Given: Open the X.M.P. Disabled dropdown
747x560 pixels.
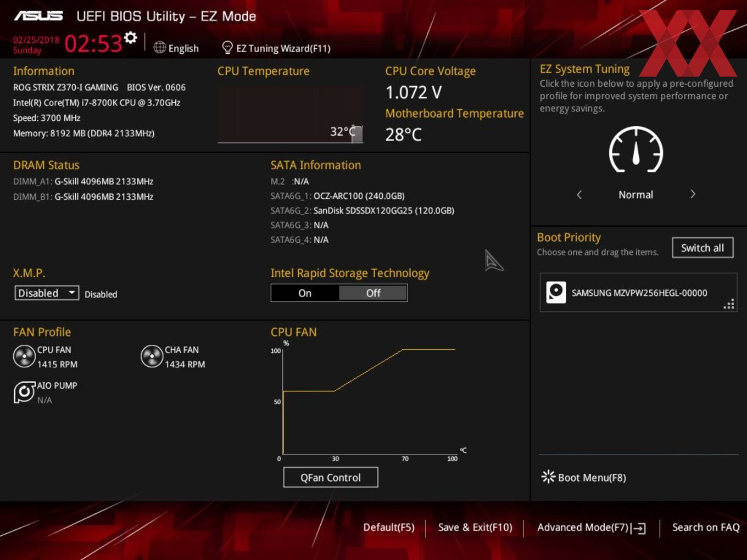Looking at the screenshot, I should (x=47, y=293).
